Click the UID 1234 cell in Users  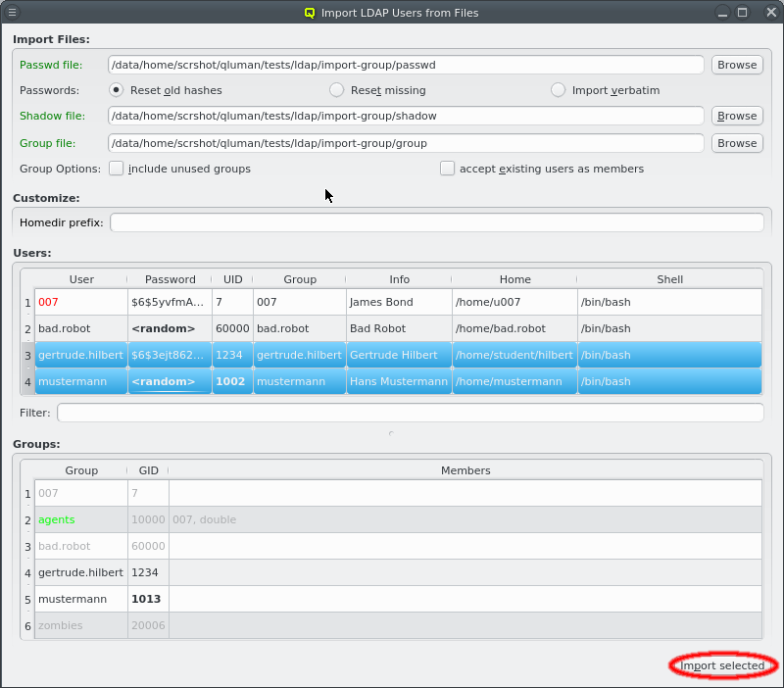tap(232, 355)
